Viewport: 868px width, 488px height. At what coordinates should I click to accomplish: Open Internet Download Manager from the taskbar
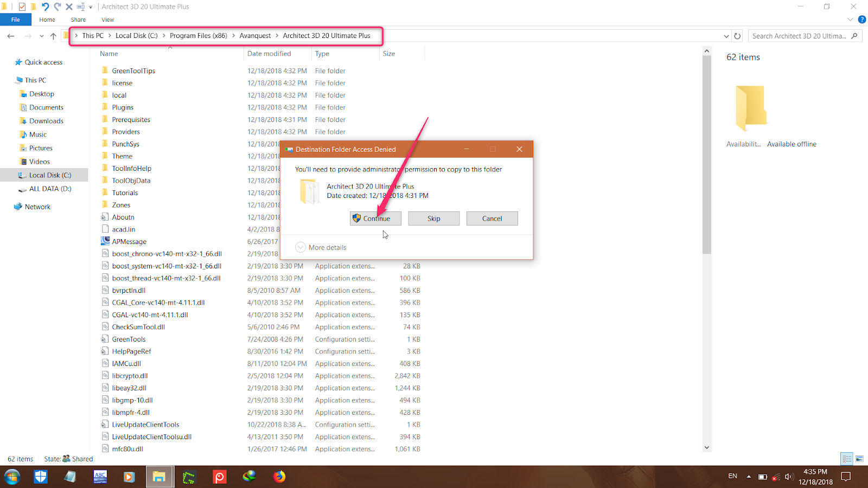(x=250, y=477)
